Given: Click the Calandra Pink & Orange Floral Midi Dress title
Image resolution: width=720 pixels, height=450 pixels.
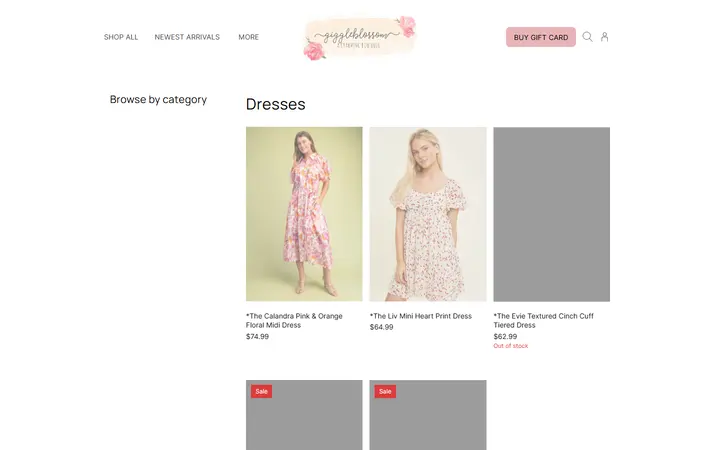Looking at the screenshot, I should pos(294,321).
